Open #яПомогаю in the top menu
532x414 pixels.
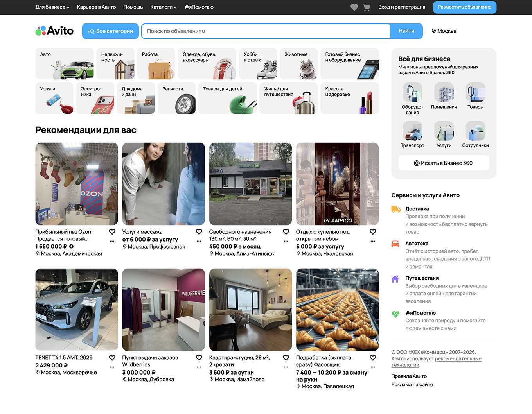click(199, 7)
